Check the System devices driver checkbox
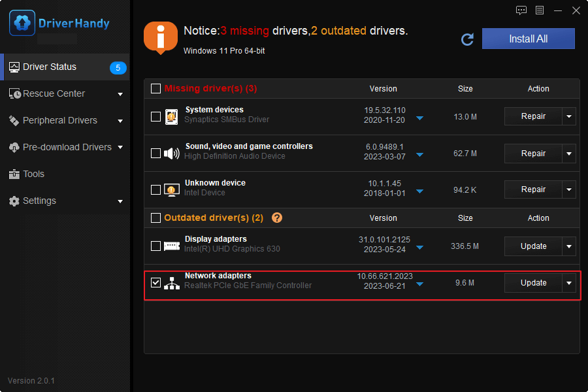This screenshot has width=588, height=392. (155, 117)
